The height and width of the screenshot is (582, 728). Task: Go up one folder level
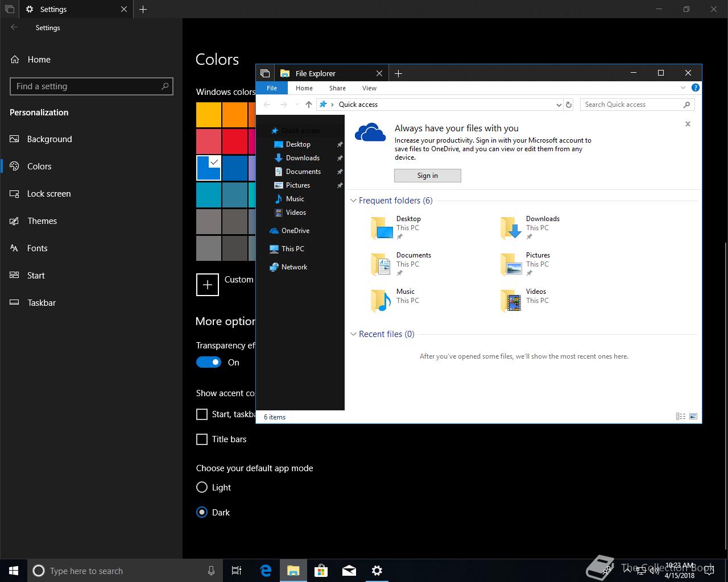tap(309, 105)
